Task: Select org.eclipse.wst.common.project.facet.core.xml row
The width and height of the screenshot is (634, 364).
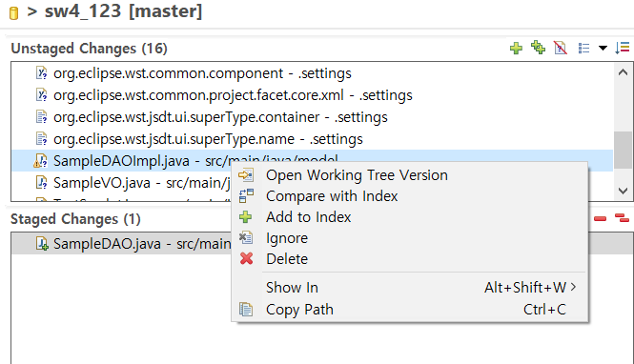Action: 312,95
